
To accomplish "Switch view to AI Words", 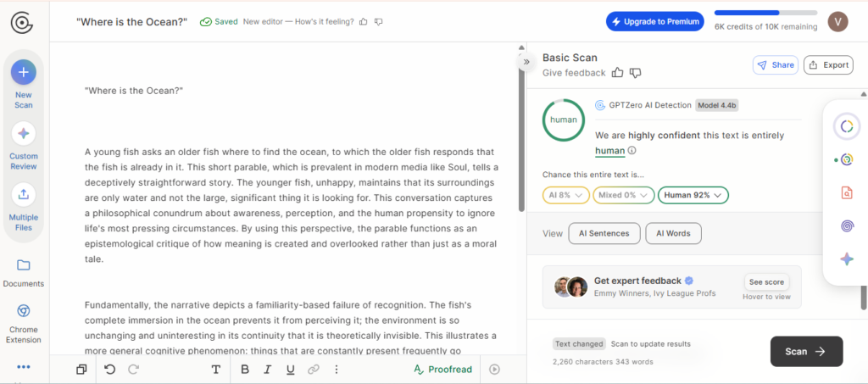I will click(x=673, y=233).
